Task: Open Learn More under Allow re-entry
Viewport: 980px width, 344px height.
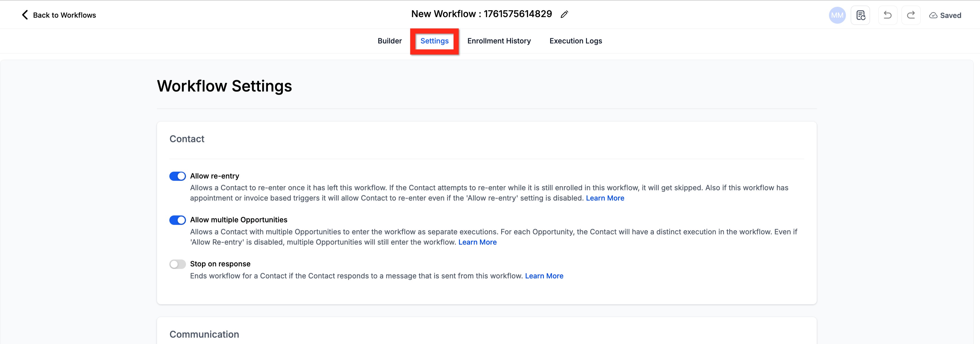Action: pyautogui.click(x=605, y=198)
